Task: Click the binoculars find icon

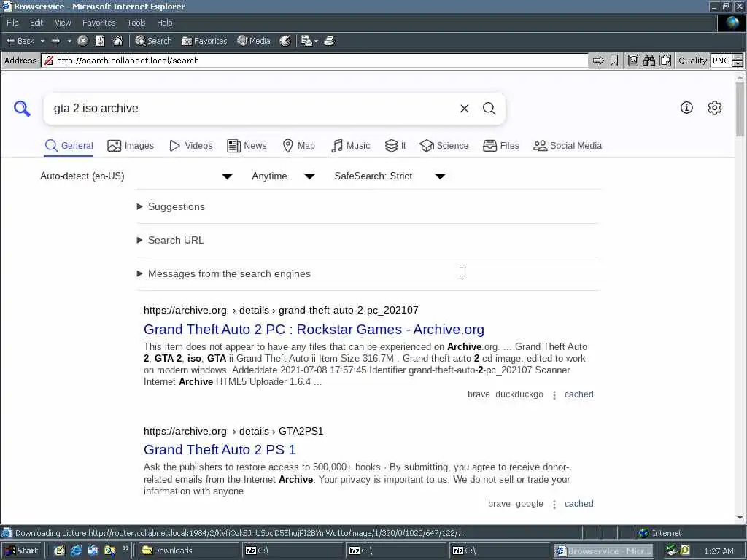Action: (x=649, y=61)
